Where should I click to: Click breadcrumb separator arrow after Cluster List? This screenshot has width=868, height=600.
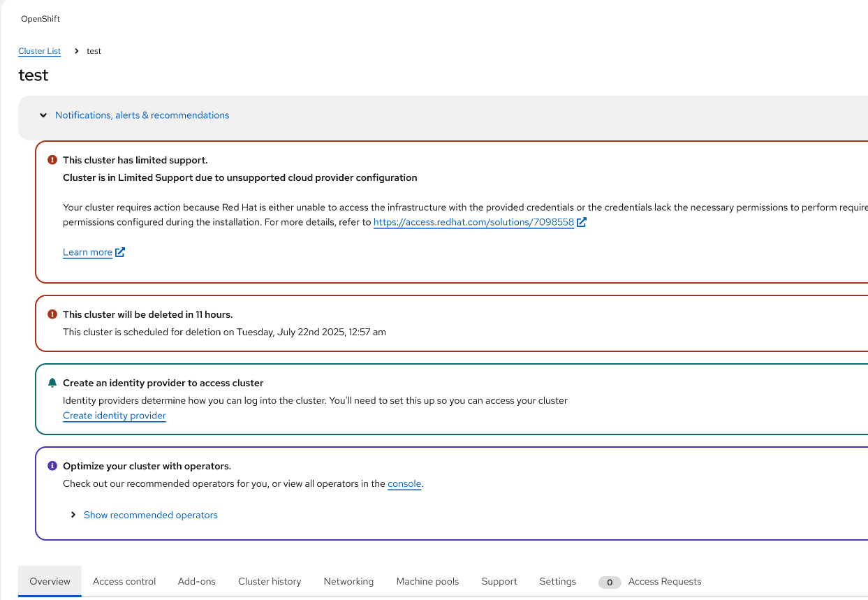76,51
